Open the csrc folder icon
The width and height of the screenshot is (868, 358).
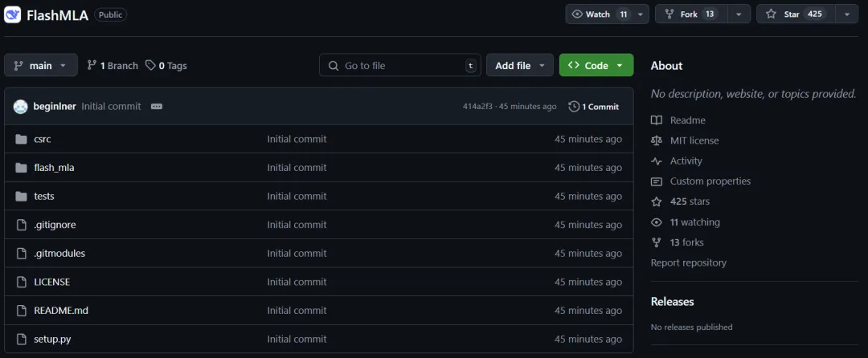click(21, 139)
